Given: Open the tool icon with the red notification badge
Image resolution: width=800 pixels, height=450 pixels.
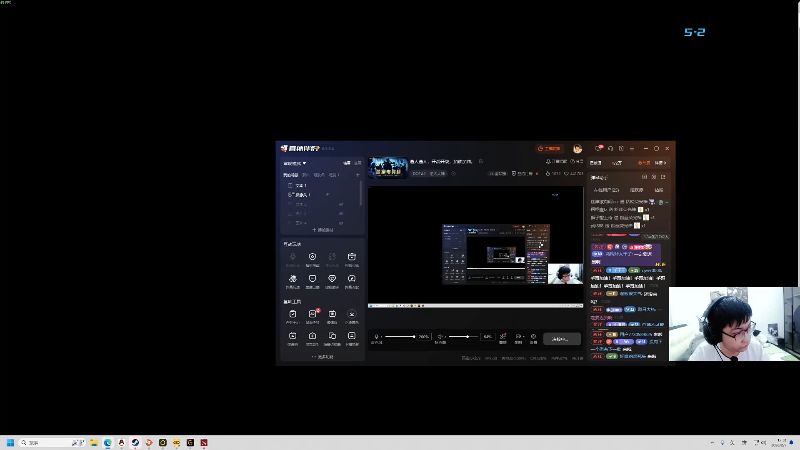Looking at the screenshot, I should [312, 314].
